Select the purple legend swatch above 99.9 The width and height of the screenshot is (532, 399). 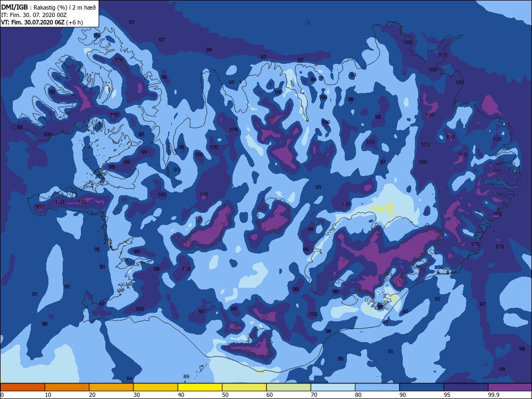click(x=510, y=387)
